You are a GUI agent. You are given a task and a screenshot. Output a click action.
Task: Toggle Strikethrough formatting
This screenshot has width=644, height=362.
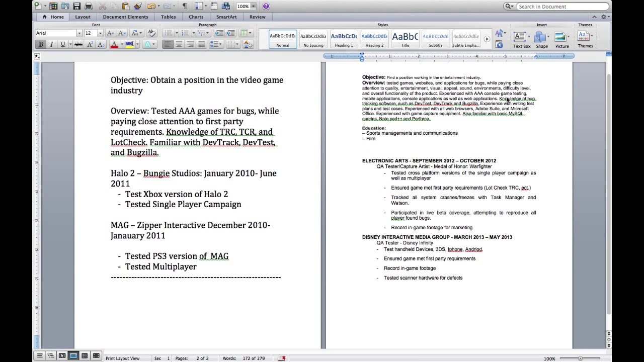tap(78, 44)
